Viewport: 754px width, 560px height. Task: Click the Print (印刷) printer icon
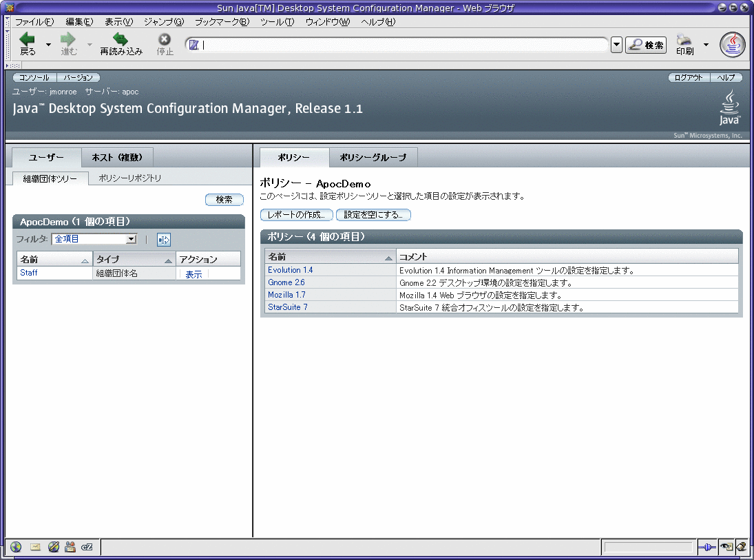tap(684, 39)
